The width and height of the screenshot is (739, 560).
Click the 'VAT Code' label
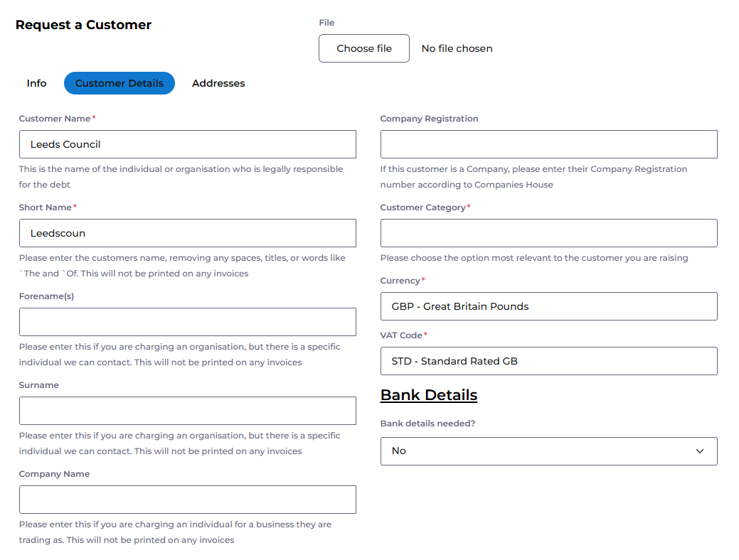[x=401, y=335]
